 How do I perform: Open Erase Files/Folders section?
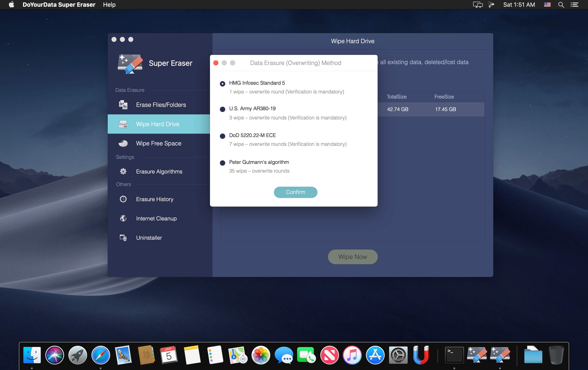(x=161, y=104)
